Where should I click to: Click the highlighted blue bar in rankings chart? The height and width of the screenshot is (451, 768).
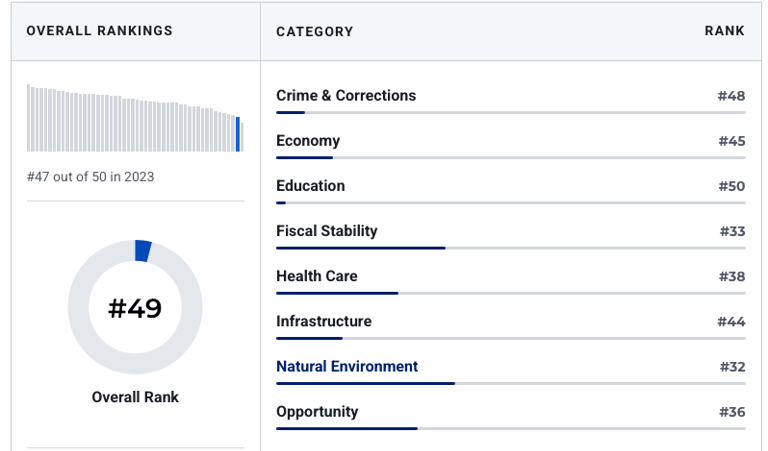[x=238, y=134]
